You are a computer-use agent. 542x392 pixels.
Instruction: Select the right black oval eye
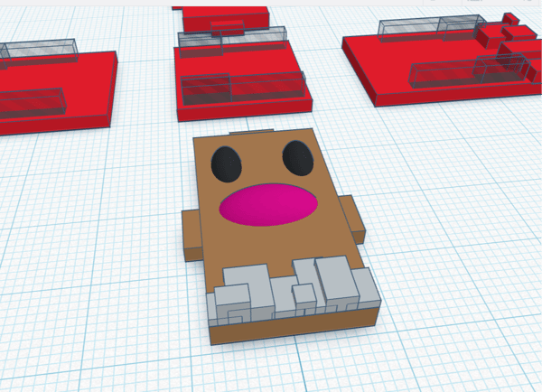[x=297, y=158]
